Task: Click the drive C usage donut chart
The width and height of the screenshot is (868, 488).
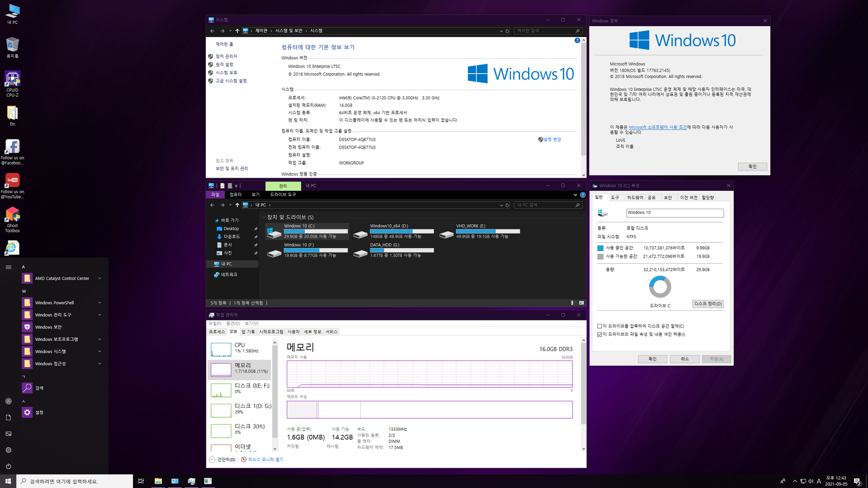Action: click(x=660, y=287)
